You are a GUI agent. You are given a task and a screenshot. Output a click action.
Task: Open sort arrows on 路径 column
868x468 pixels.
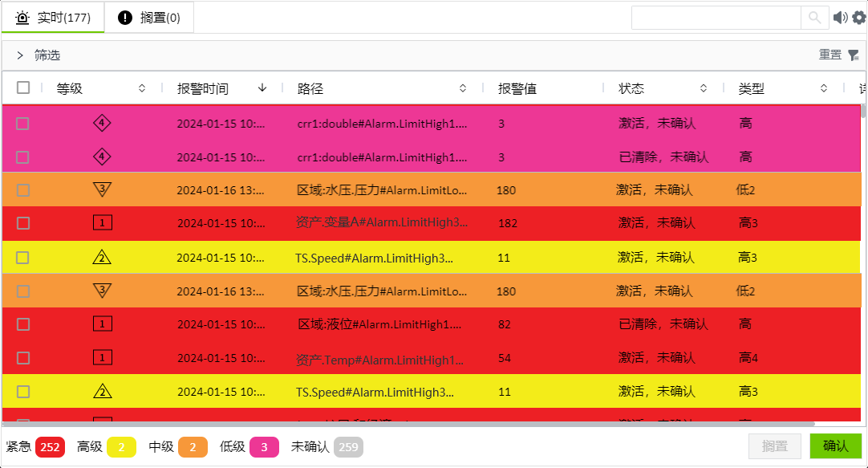pos(463,88)
